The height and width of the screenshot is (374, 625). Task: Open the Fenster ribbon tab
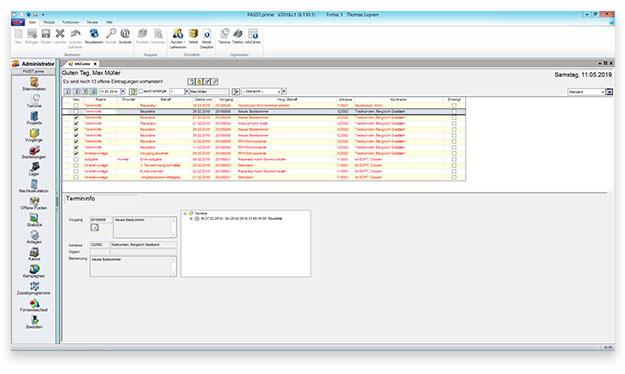click(x=92, y=22)
